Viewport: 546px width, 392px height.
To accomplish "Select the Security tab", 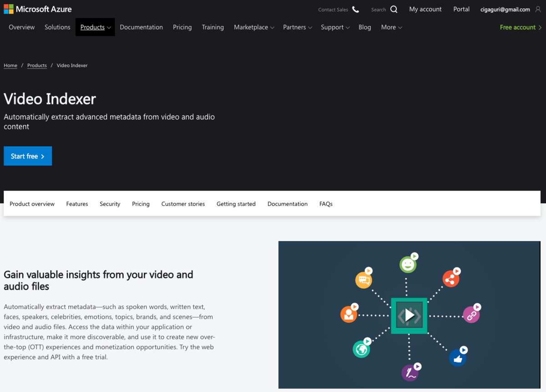I will [x=110, y=204].
